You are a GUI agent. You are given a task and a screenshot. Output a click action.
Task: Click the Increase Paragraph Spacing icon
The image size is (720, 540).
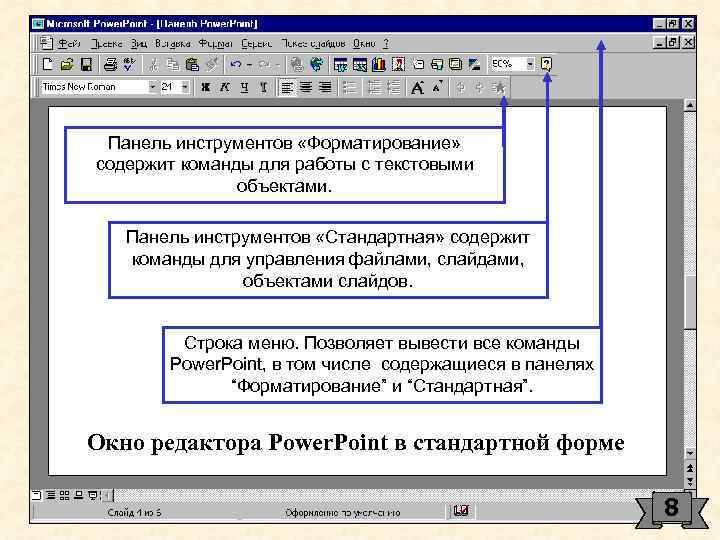tap(374, 87)
